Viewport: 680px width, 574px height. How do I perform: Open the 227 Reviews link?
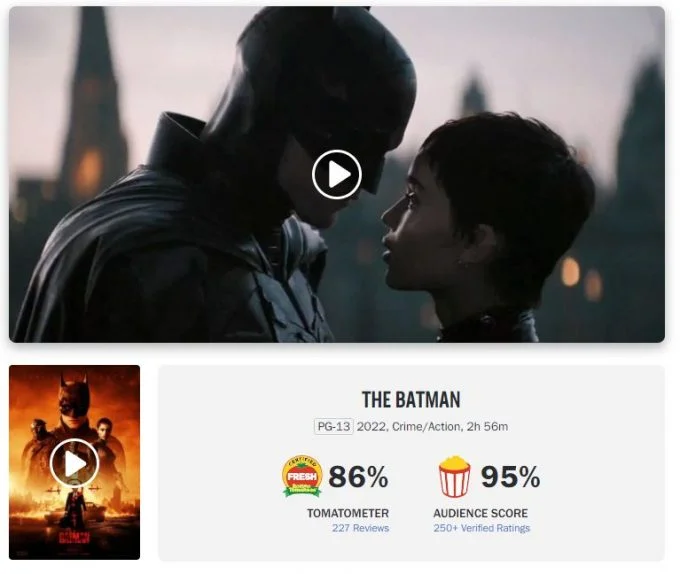tap(360, 528)
